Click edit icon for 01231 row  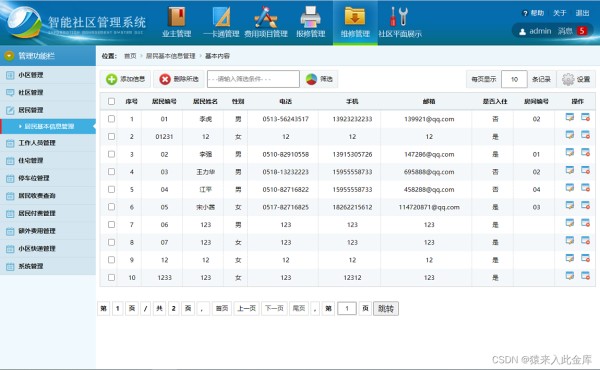pyautogui.click(x=570, y=135)
